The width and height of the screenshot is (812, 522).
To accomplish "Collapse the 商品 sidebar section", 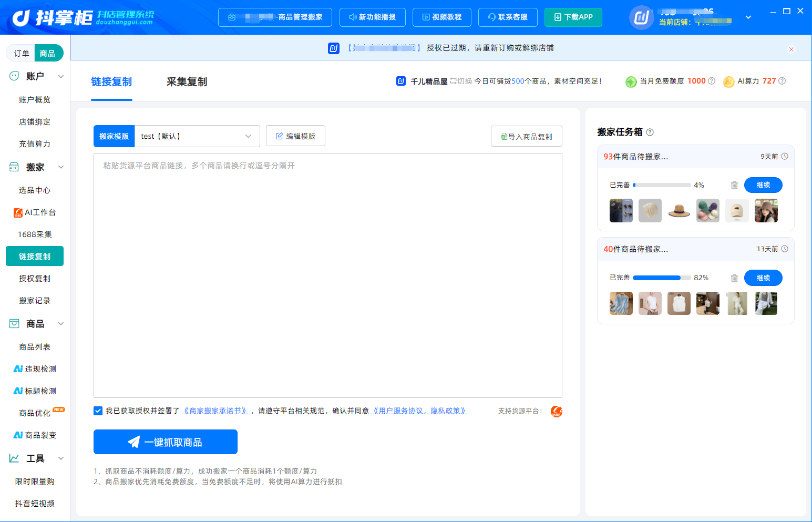I will (x=61, y=323).
